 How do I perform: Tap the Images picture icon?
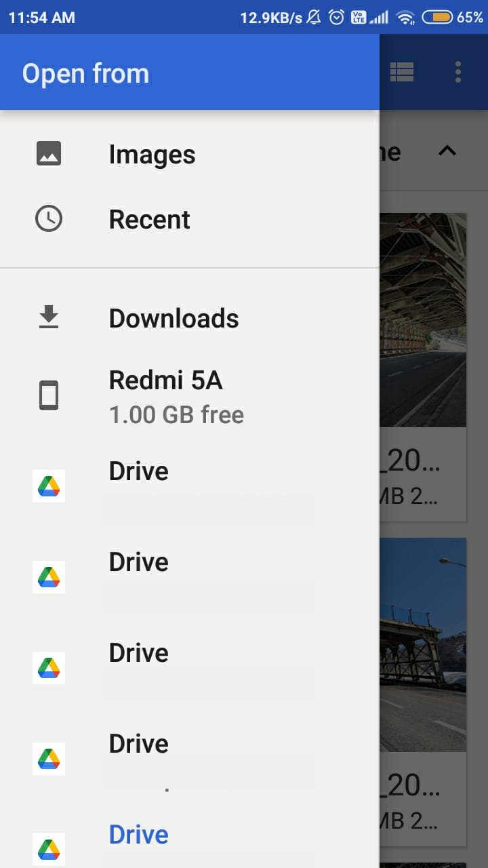click(49, 154)
